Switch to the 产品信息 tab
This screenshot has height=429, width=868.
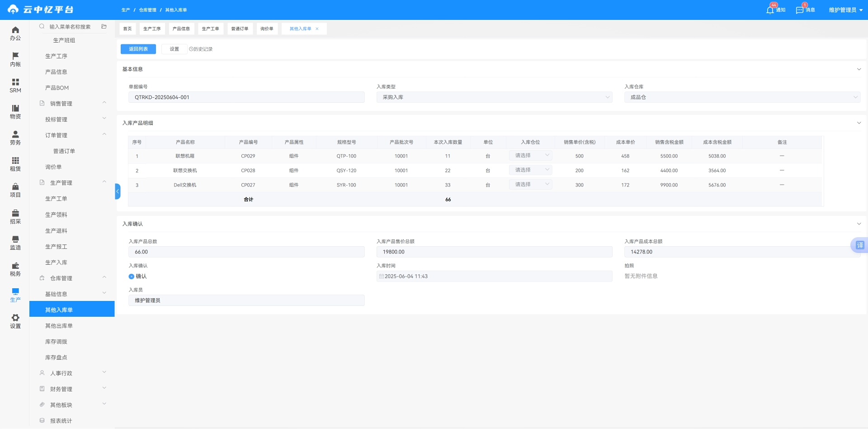[x=181, y=29]
